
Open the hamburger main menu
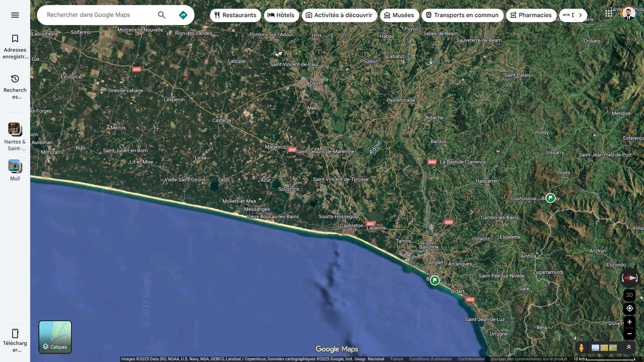[x=15, y=15]
